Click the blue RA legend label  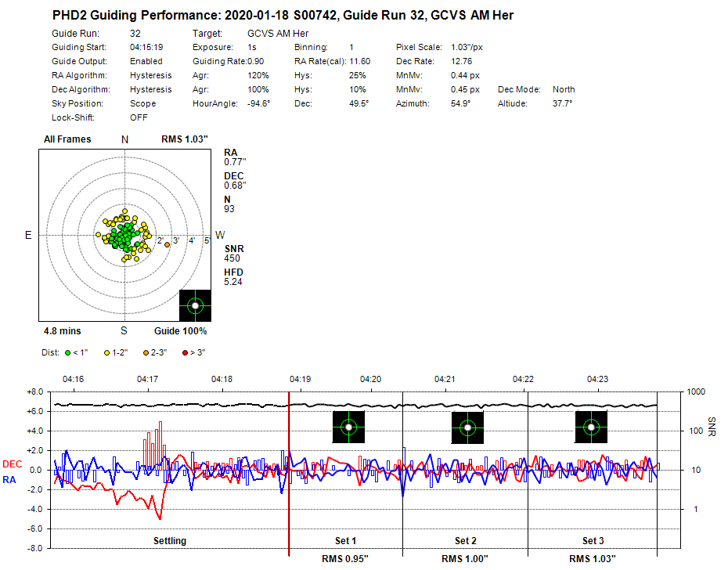click(9, 480)
